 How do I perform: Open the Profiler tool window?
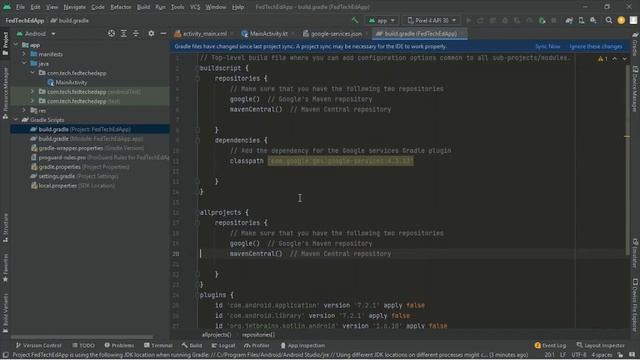tap(257, 345)
